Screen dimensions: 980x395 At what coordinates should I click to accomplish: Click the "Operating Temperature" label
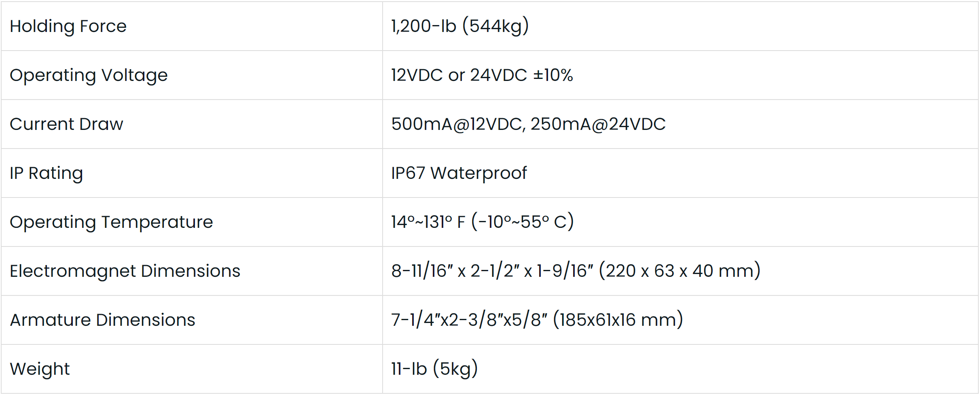[x=111, y=222]
